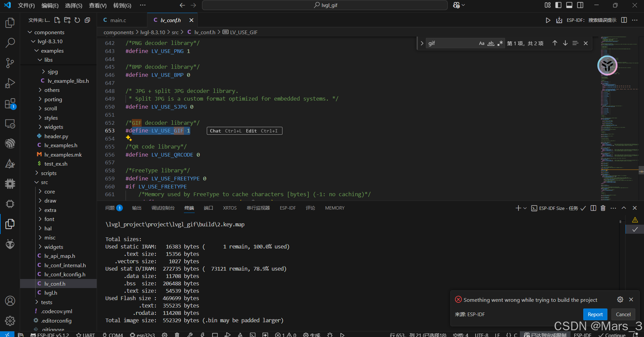Expand the replace toggle in find widget
644x337 pixels.
pyautogui.click(x=422, y=43)
